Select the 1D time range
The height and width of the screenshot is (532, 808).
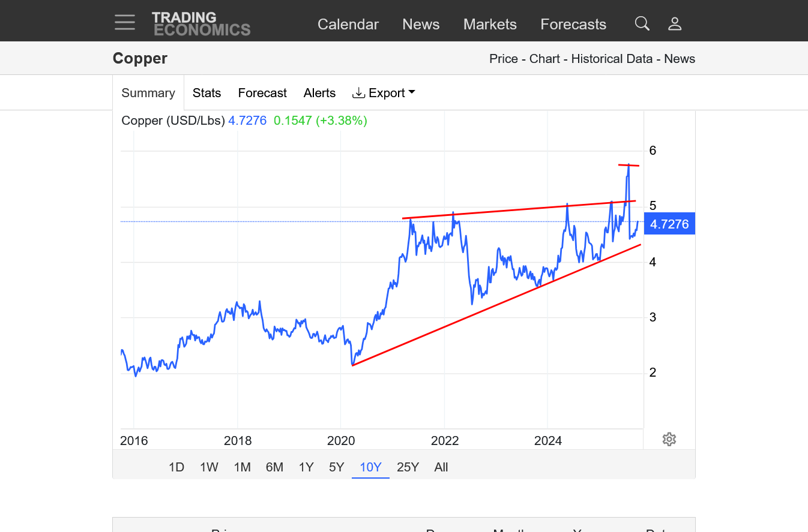tap(176, 467)
